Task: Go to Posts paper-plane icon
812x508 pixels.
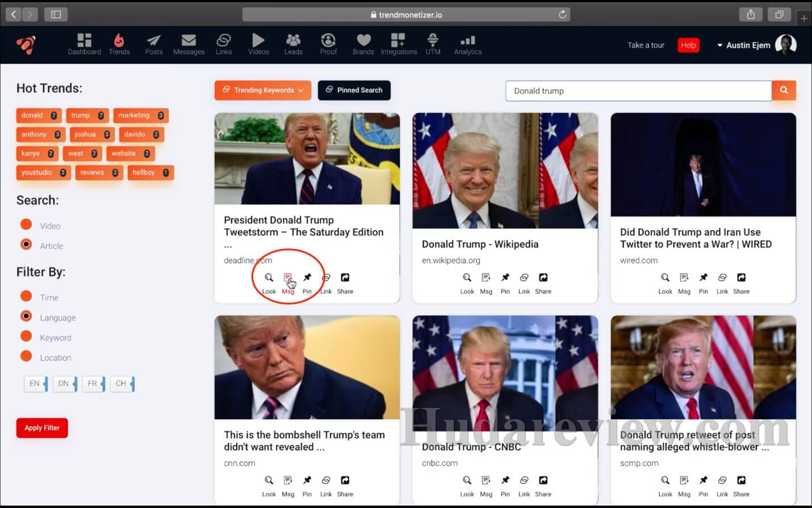Action: tap(154, 40)
